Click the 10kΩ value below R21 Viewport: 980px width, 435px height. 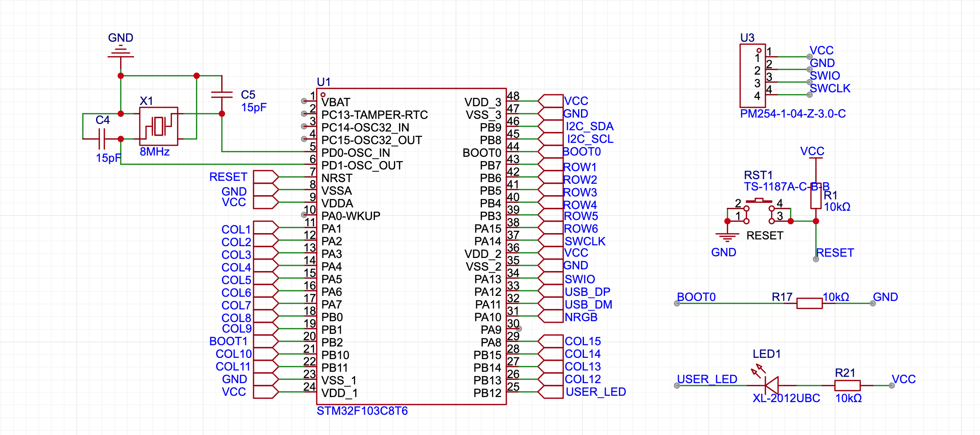pyautogui.click(x=849, y=398)
